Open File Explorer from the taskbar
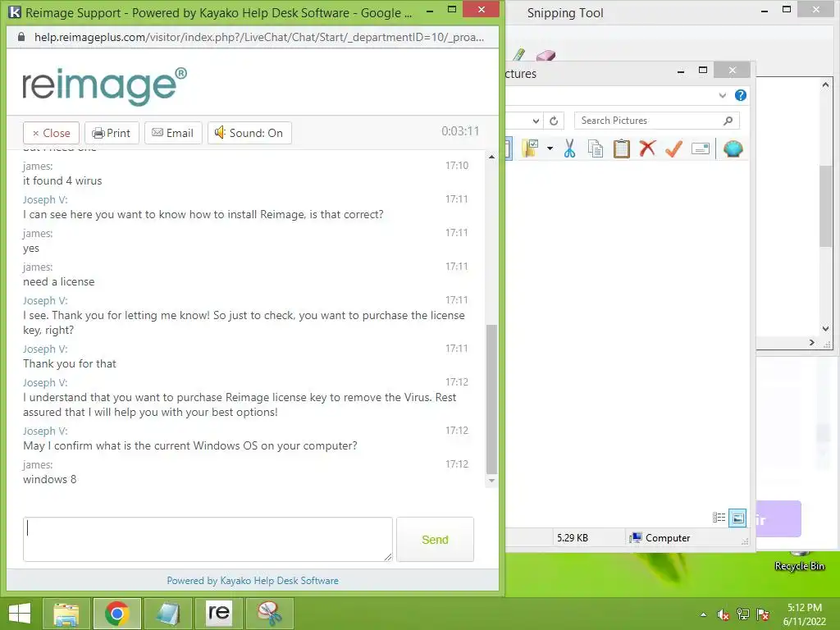The image size is (840, 630). pyautogui.click(x=66, y=614)
